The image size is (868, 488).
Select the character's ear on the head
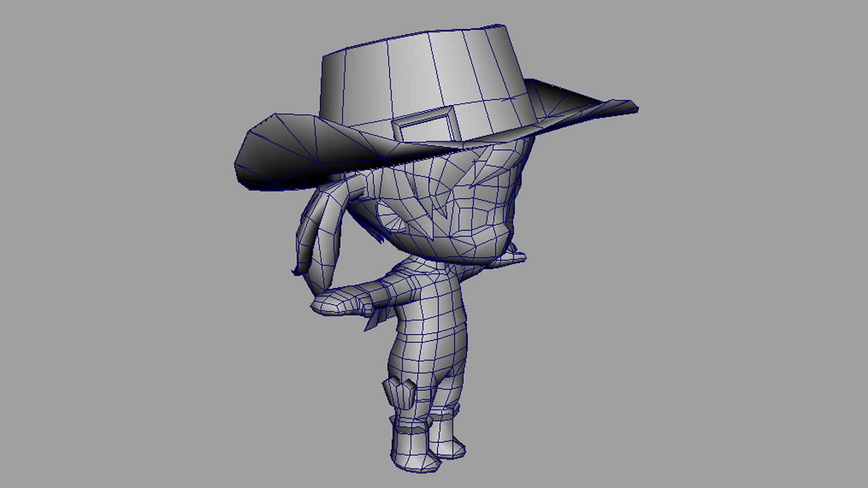tap(392, 216)
